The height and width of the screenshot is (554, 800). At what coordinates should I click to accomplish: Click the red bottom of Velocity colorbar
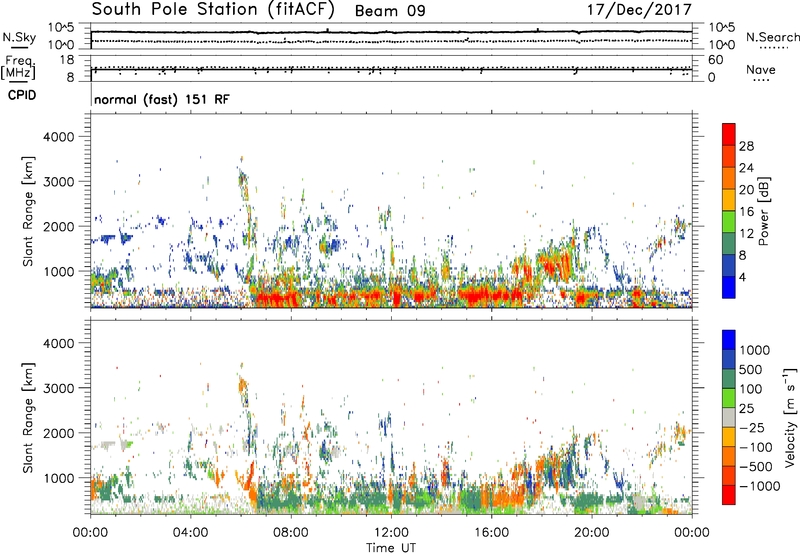coord(729,495)
